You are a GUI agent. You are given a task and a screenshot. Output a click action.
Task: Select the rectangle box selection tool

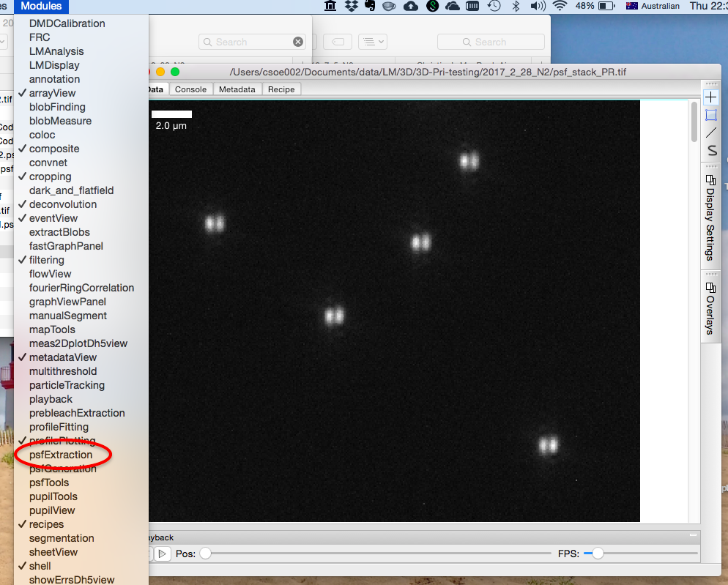711,115
